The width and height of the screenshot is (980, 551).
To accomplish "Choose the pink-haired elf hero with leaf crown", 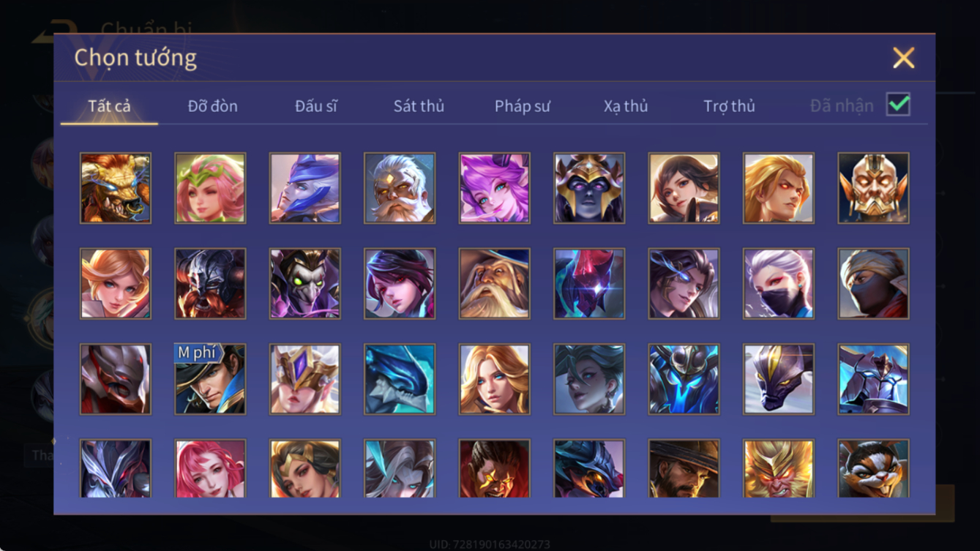I will (x=210, y=188).
